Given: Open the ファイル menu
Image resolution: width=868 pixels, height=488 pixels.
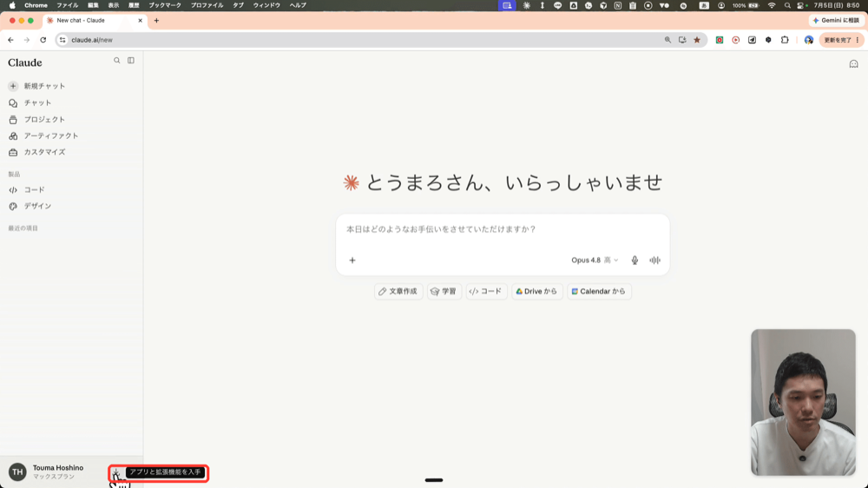Looking at the screenshot, I should click(x=68, y=5).
